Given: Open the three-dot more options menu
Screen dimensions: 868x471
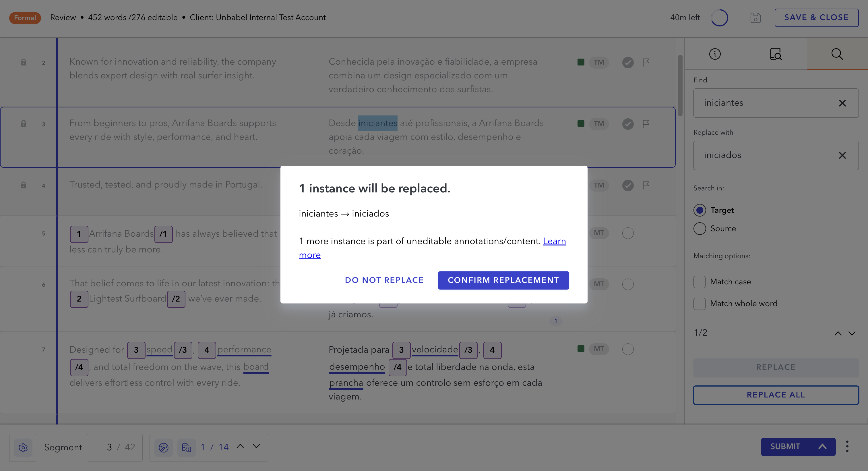Looking at the screenshot, I should pos(847,446).
